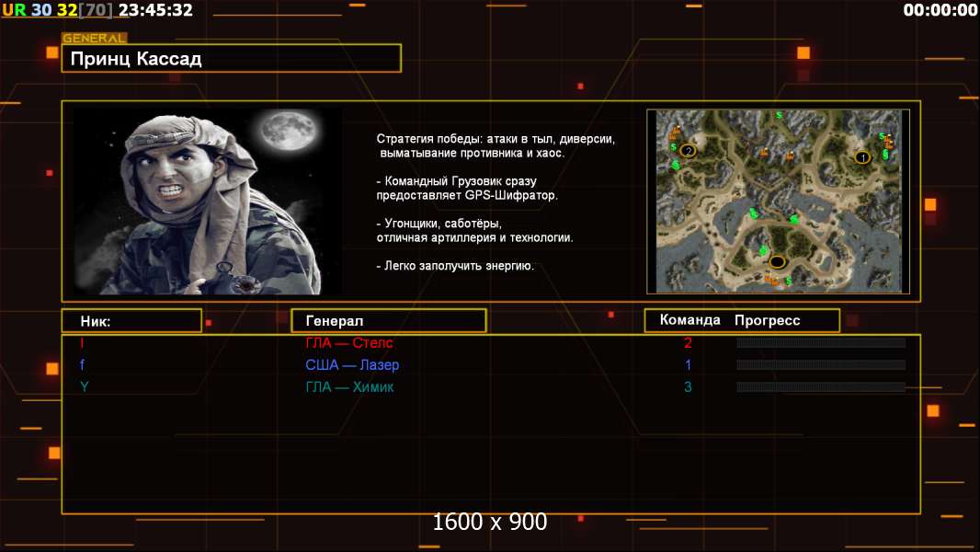
Task: Click "ГЛА — Стелс" general entry
Action: 349,342
